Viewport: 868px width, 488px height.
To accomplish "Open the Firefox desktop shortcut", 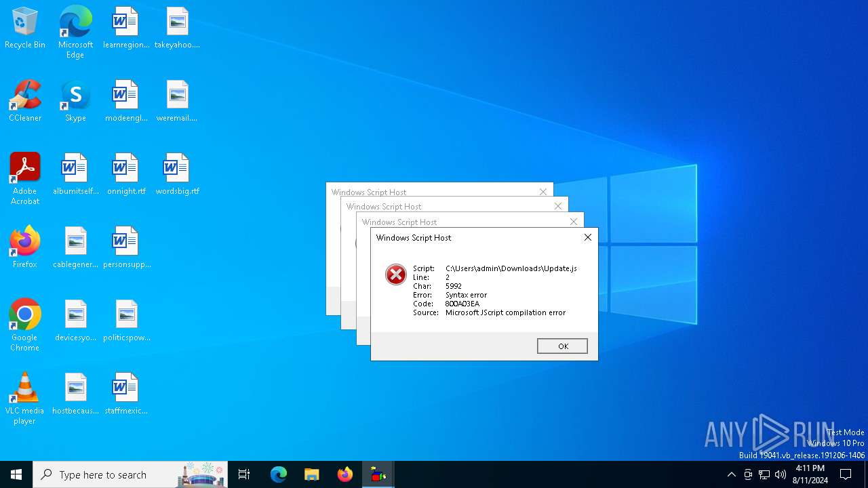I will click(25, 248).
